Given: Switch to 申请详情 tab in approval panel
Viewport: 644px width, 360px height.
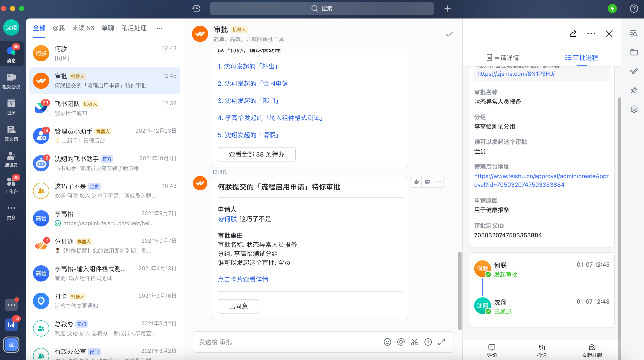Looking at the screenshot, I should (x=503, y=58).
